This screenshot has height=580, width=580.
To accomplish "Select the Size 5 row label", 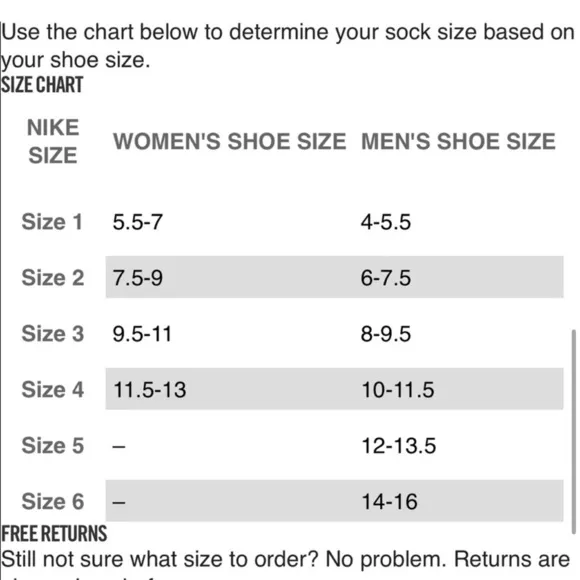I will point(53,445).
